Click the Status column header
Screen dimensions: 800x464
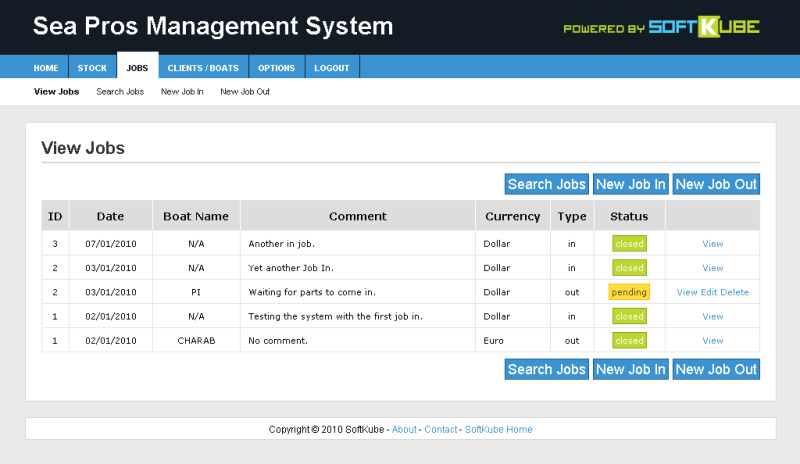630,216
